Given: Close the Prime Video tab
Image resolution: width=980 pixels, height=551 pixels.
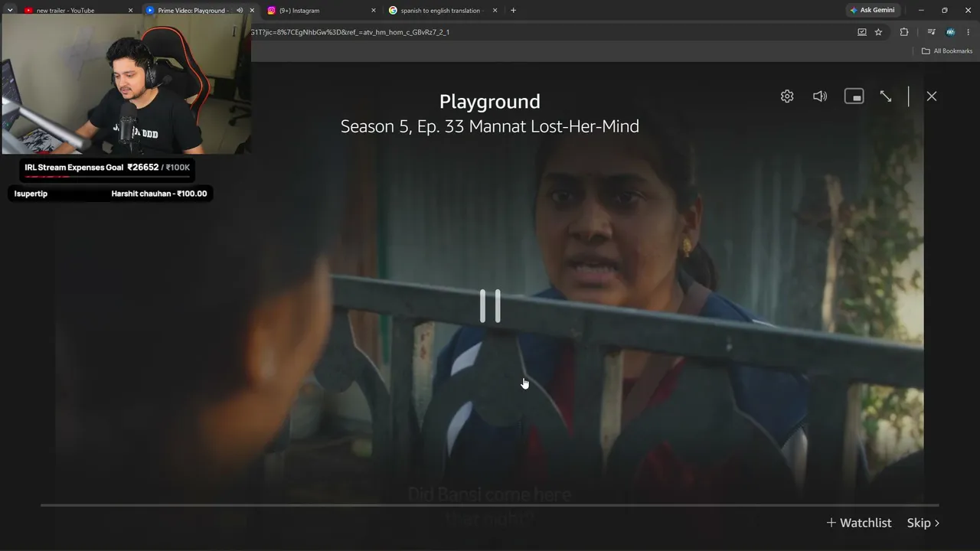Looking at the screenshot, I should (x=252, y=11).
